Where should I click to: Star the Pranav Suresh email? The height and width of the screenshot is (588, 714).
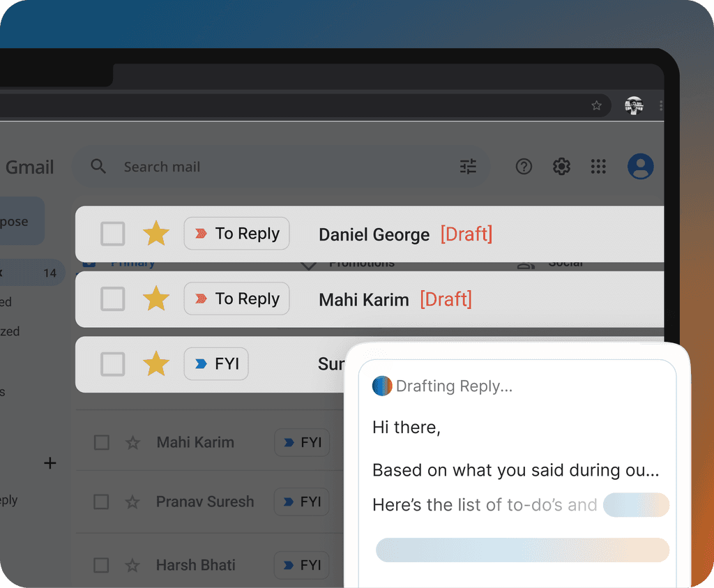tap(132, 502)
